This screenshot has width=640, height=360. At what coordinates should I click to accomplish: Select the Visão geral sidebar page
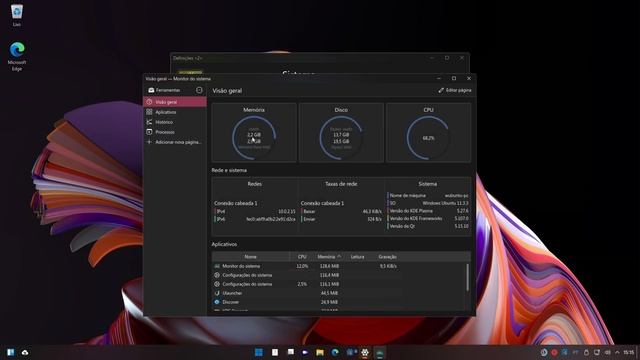[175, 102]
